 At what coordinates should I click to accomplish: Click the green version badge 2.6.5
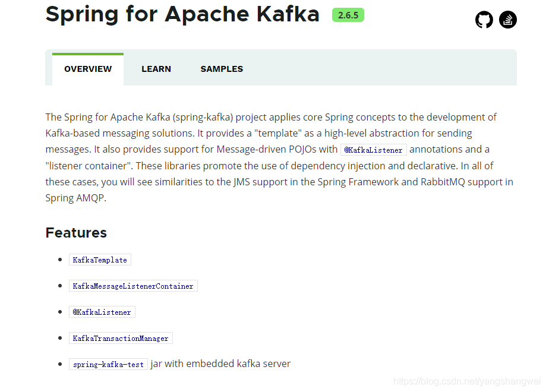tap(348, 15)
